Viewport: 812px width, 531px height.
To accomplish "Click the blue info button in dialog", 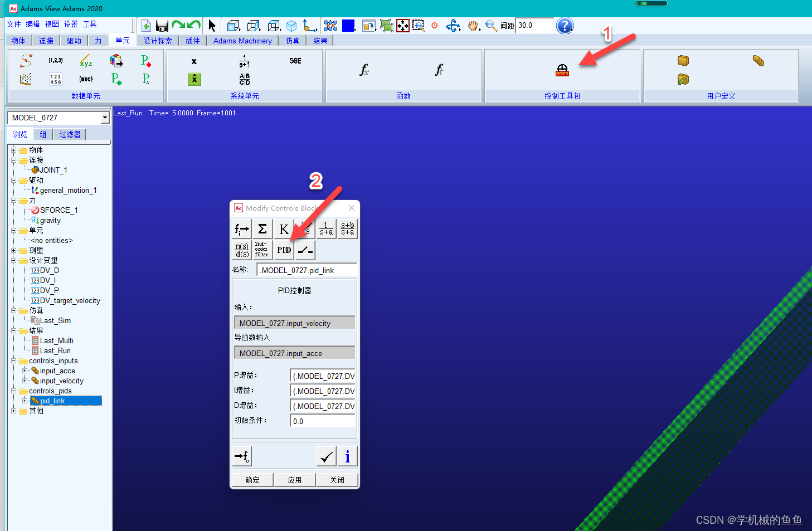I will pos(347,457).
